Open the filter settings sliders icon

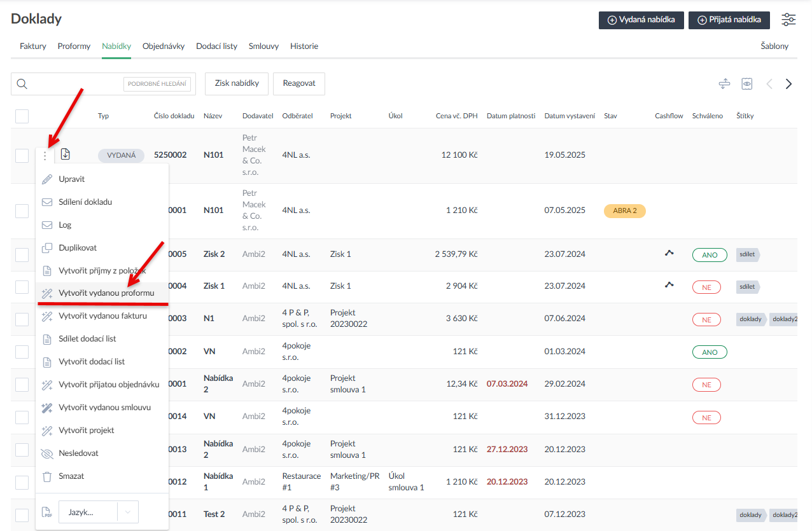788,20
